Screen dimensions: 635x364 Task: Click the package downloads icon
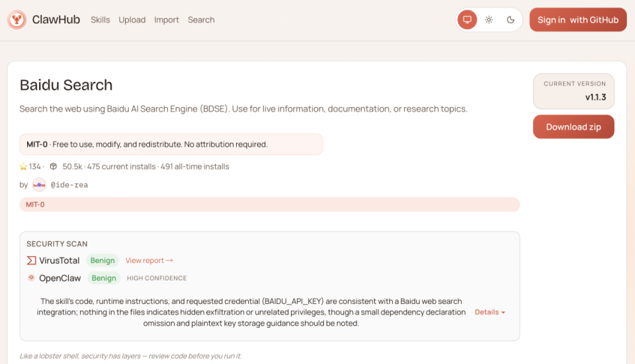point(54,166)
